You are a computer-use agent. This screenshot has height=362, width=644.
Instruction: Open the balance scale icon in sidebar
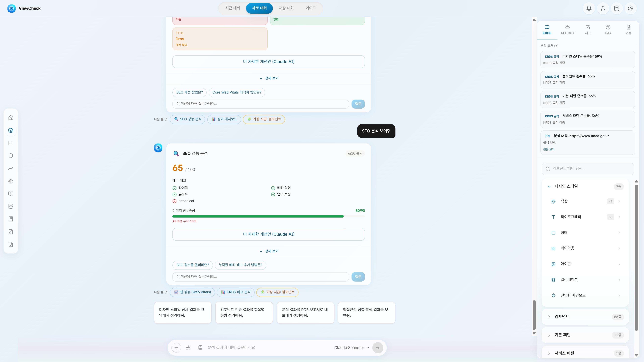[11, 181]
